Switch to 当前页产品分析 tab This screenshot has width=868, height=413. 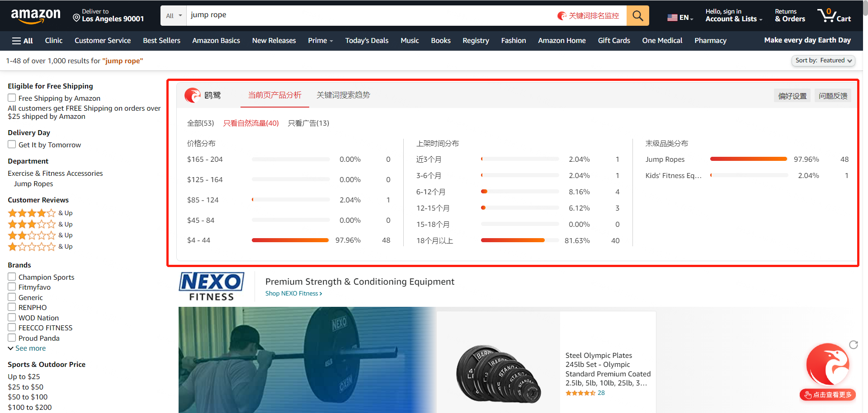pyautogui.click(x=275, y=95)
